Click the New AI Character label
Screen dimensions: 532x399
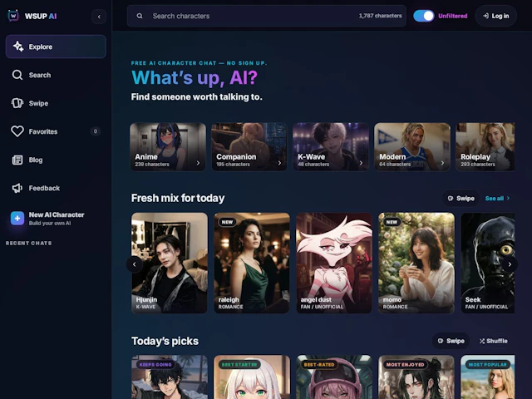pos(57,214)
